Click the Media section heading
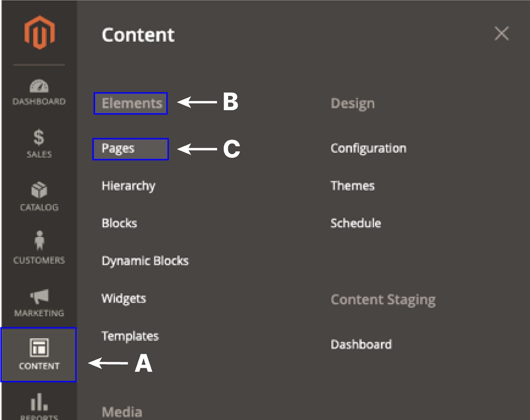The image size is (530, 420). pos(122,412)
